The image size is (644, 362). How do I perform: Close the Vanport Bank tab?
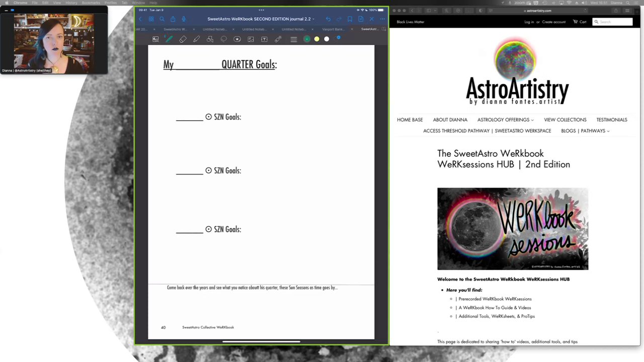[x=352, y=29]
